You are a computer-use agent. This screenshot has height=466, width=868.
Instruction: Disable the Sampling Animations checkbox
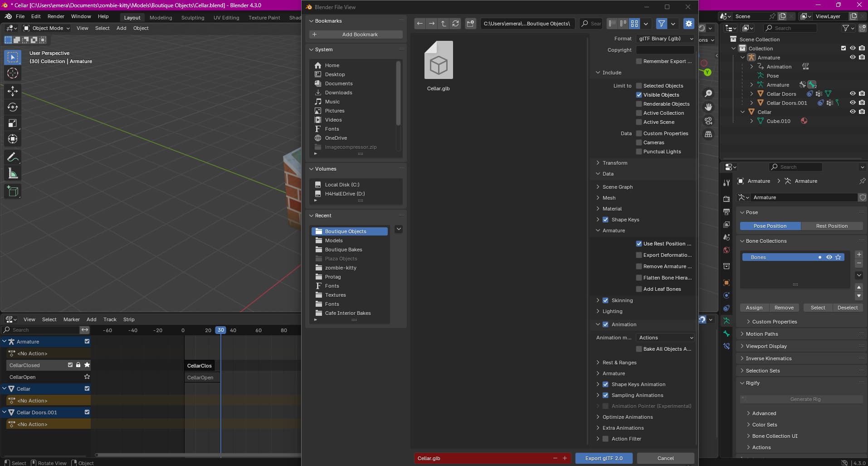point(605,395)
